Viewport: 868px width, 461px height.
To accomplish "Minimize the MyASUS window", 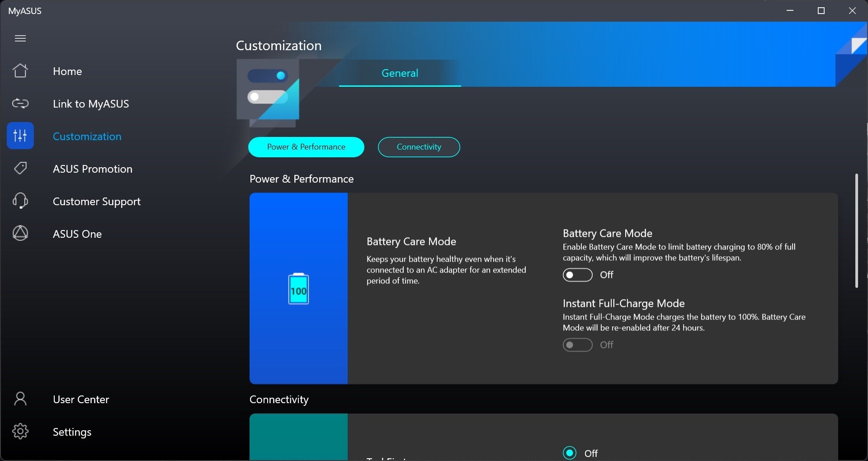I will [x=790, y=10].
